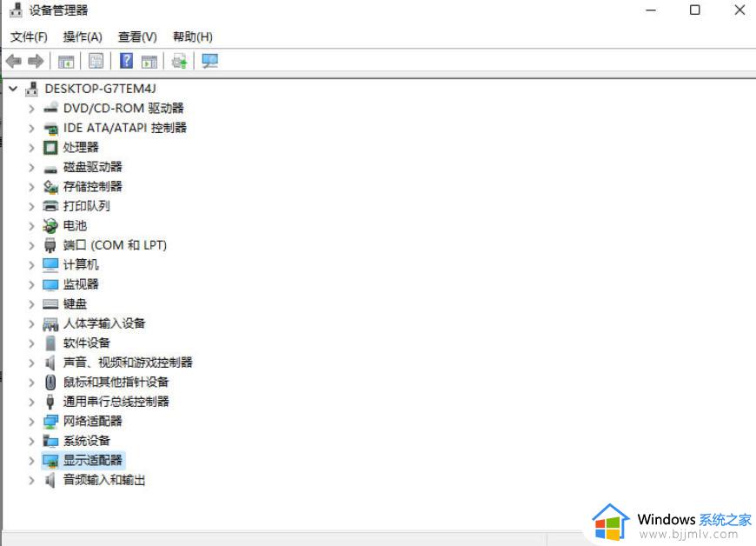Click the 声音、视频和游戏控制器 speaker icon

(50, 363)
